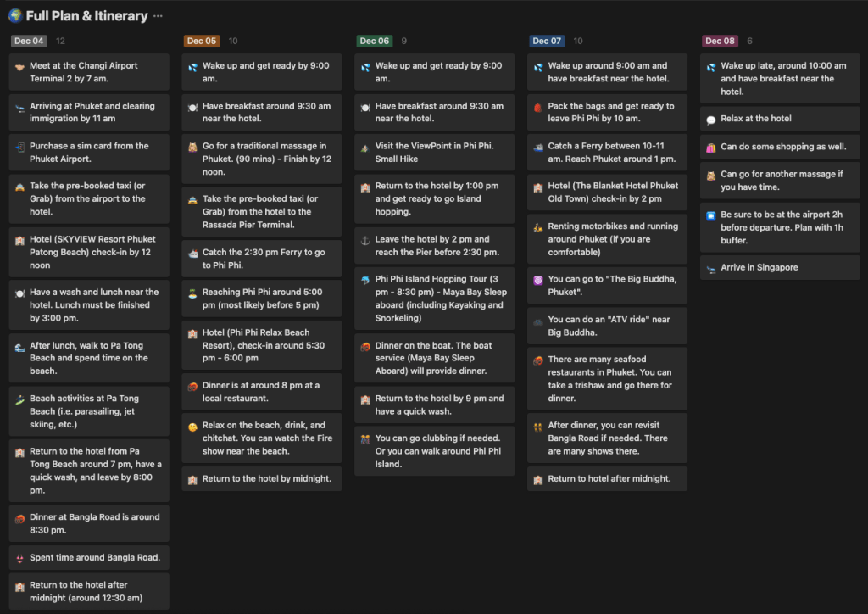Viewport: 868px width, 614px height.
Task: Click plane icon on Arrive in Singapore card
Action: point(711,269)
